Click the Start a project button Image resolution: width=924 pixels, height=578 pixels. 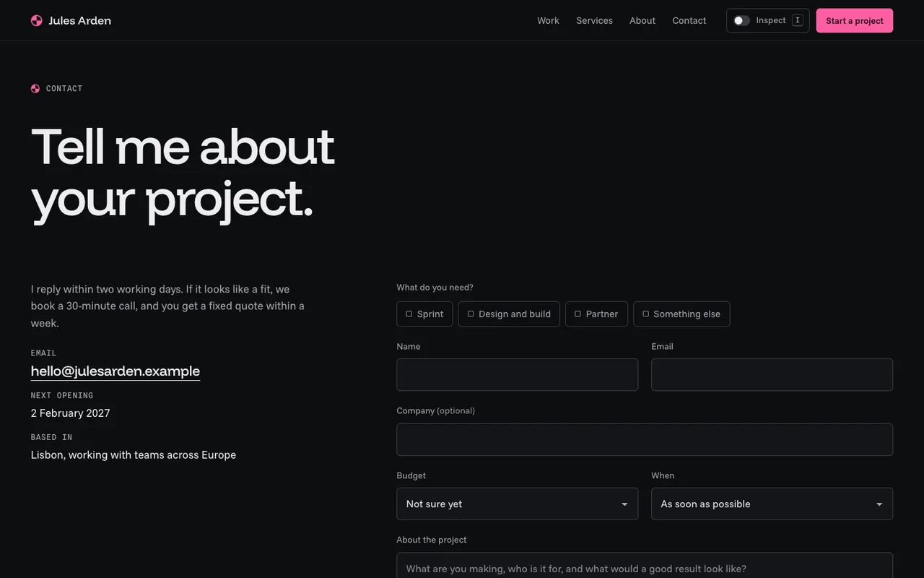point(855,20)
